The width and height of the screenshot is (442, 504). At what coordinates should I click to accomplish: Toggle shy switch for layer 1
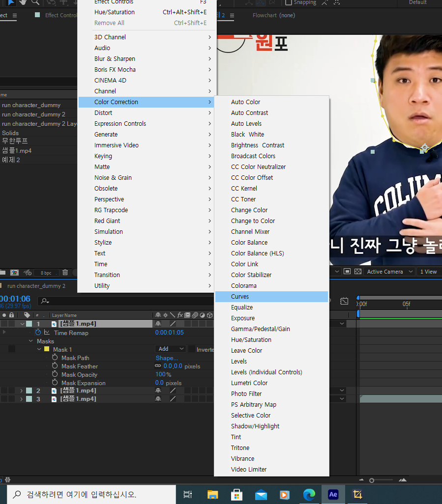158,324
